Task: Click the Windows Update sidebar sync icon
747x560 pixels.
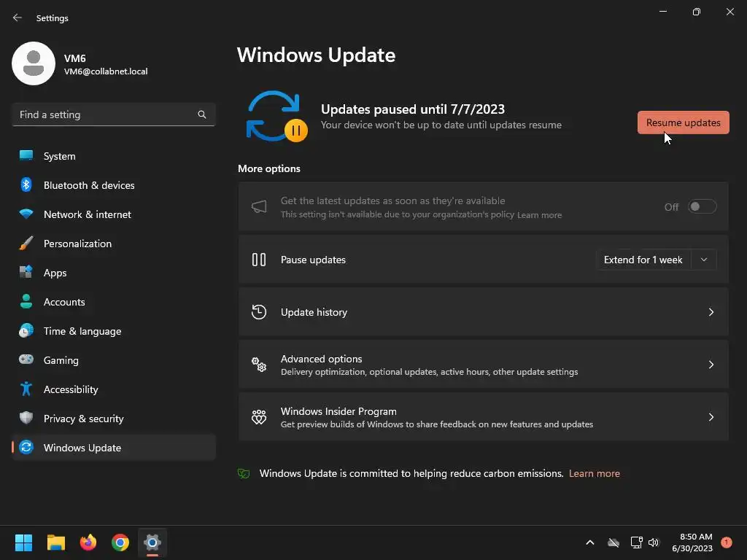Action: coord(26,447)
